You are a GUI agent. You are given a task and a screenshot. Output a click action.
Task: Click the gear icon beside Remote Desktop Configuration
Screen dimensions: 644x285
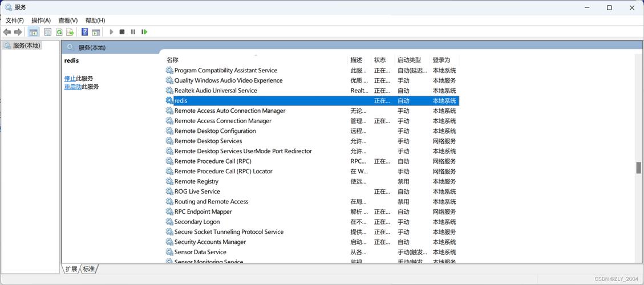tap(169, 131)
